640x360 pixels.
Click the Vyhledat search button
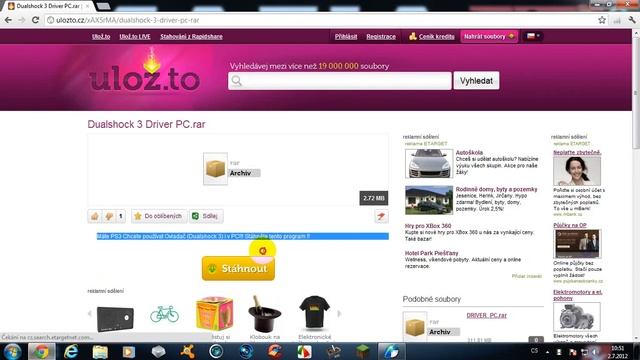point(476,81)
